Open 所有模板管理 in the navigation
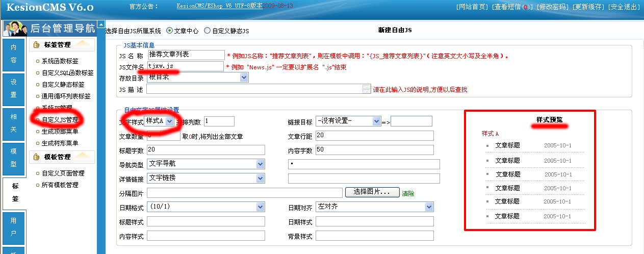The height and width of the screenshot is (254, 644). pos(60,185)
